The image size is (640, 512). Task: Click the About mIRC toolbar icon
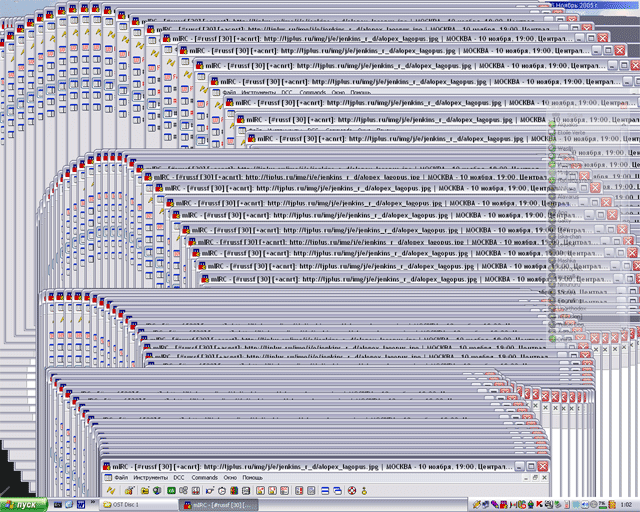364,490
